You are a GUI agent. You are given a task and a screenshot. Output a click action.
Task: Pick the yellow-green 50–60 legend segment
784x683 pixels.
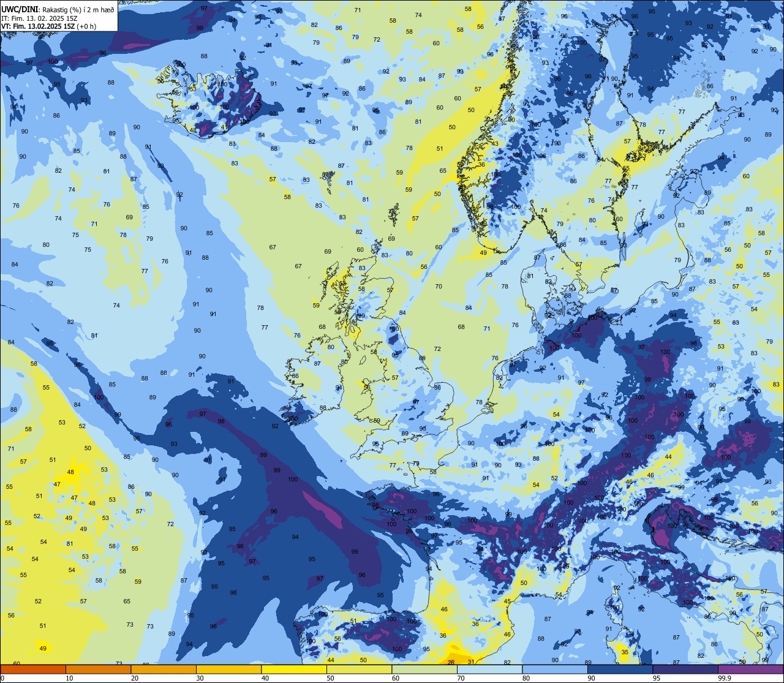pyautogui.click(x=359, y=669)
